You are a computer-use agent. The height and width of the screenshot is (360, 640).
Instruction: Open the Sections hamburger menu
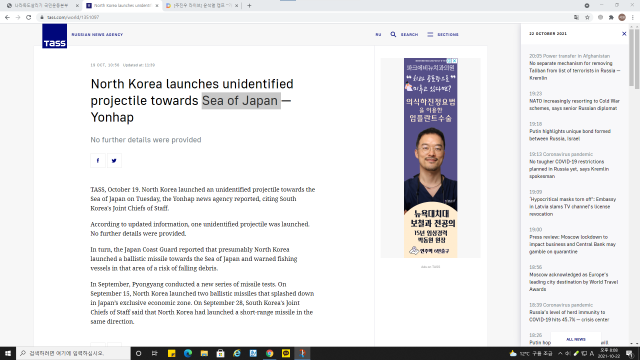[430, 34]
